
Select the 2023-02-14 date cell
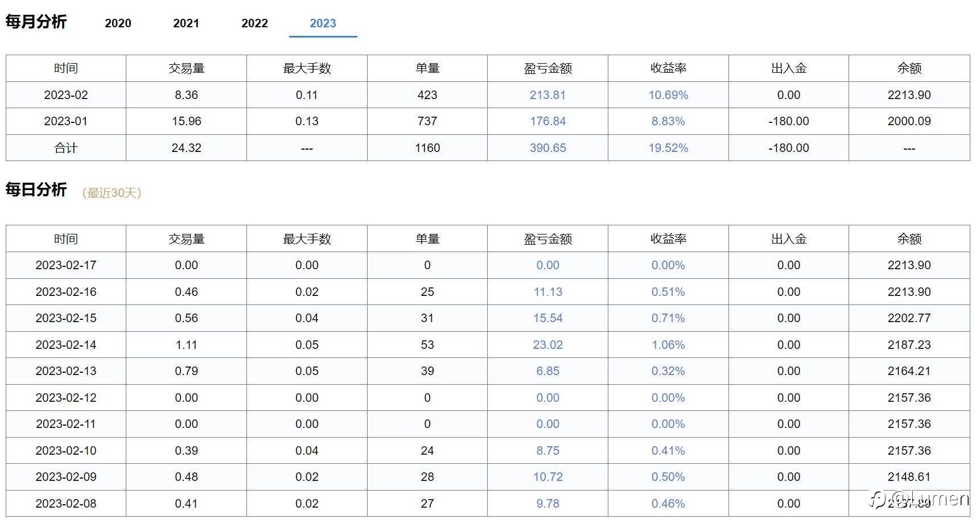pos(66,345)
